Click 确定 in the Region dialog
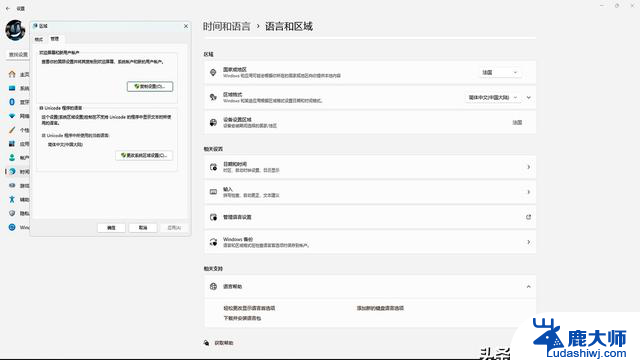Viewport: 640px width, 360px height. (x=111, y=228)
